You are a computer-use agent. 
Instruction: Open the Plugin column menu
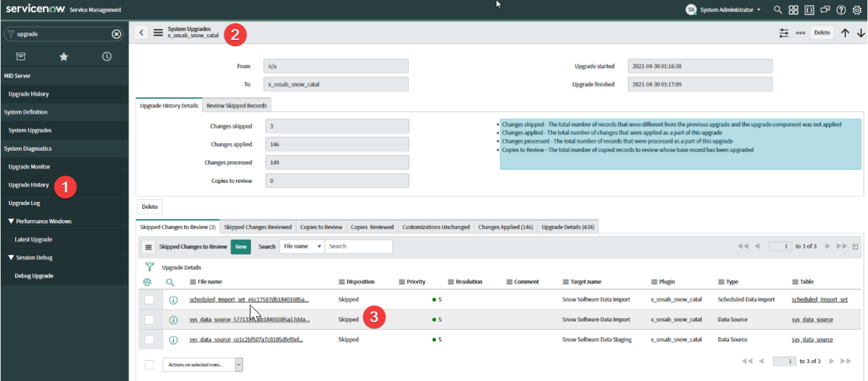(x=654, y=282)
